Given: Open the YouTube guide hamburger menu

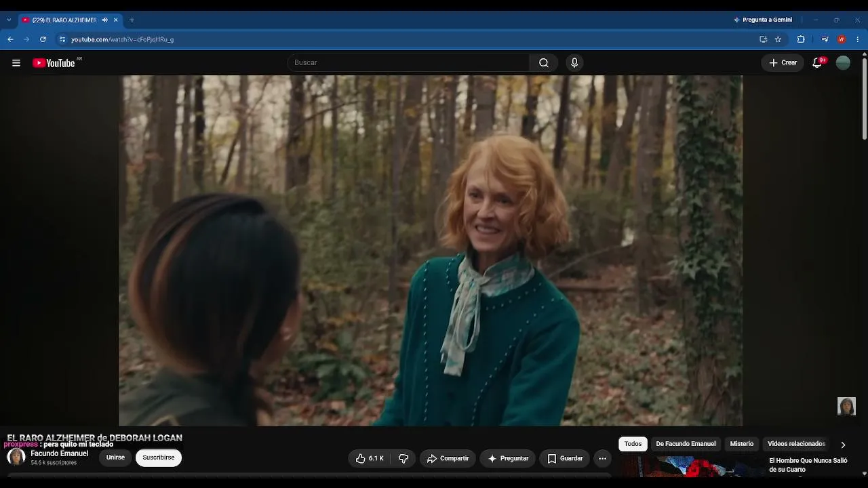Looking at the screenshot, I should [x=16, y=63].
